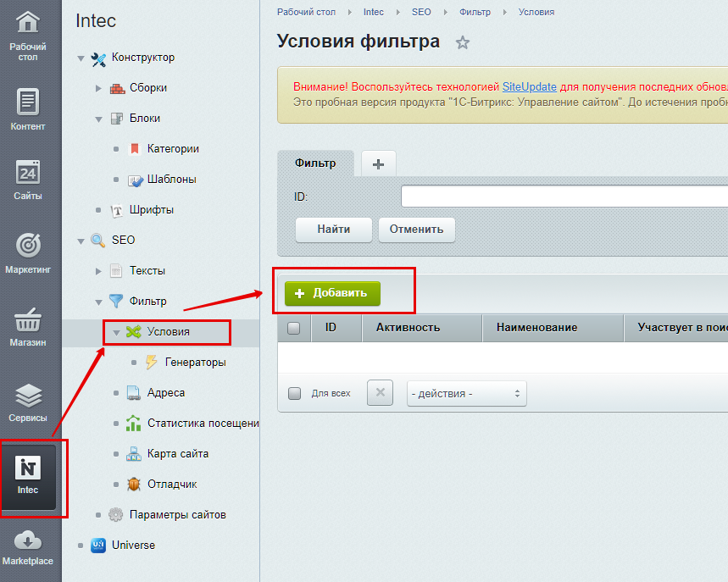
Task: Click the Шрифты font icon
Action: [117, 211]
